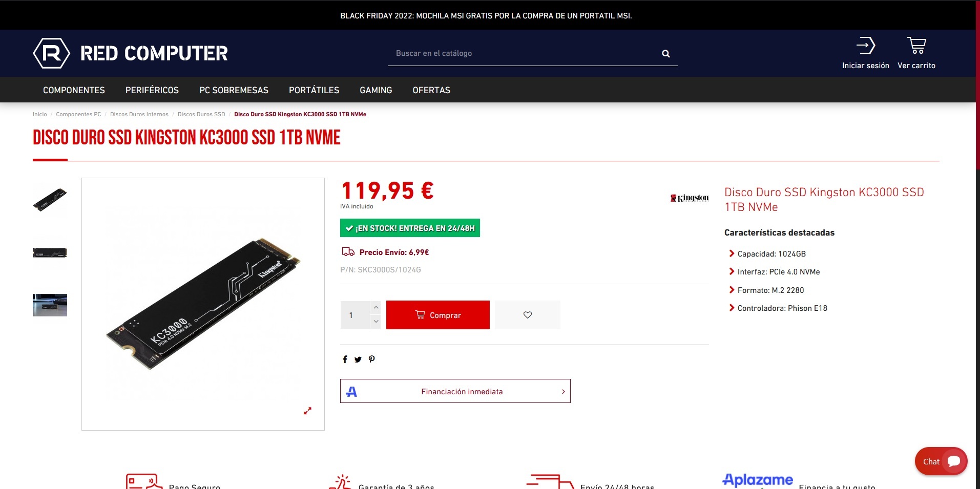
Task: Share product on Facebook icon
Action: pos(345,359)
